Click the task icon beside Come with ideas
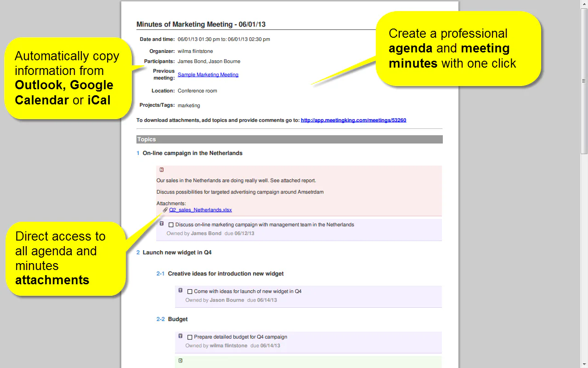This screenshot has width=588, height=368. 181,291
